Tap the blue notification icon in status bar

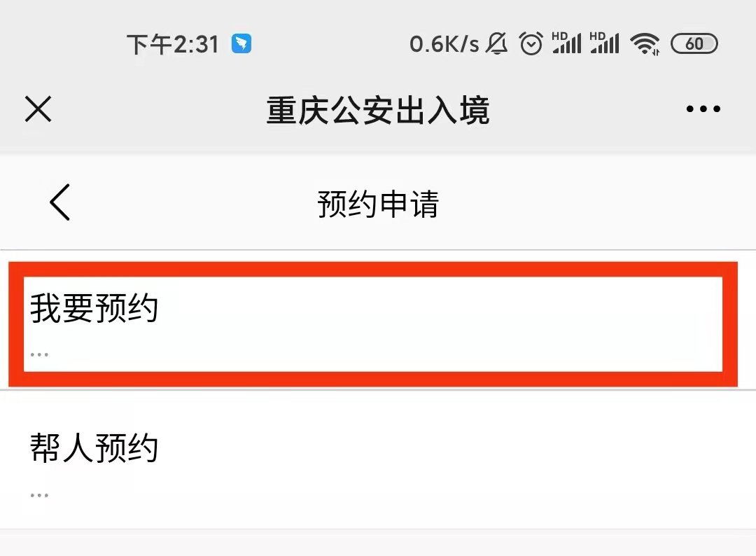241,44
